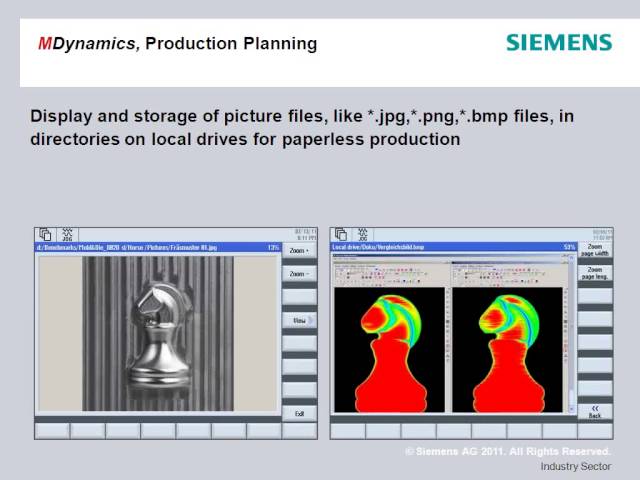Click the date and time in left viewer

pos(306,235)
